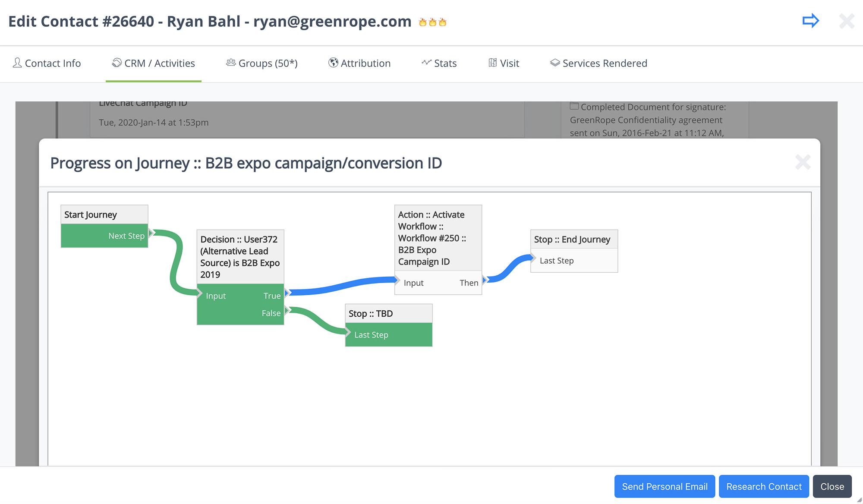Click the CRM / Activities tab icon
Viewport: 863px width, 504px height.
(x=115, y=63)
